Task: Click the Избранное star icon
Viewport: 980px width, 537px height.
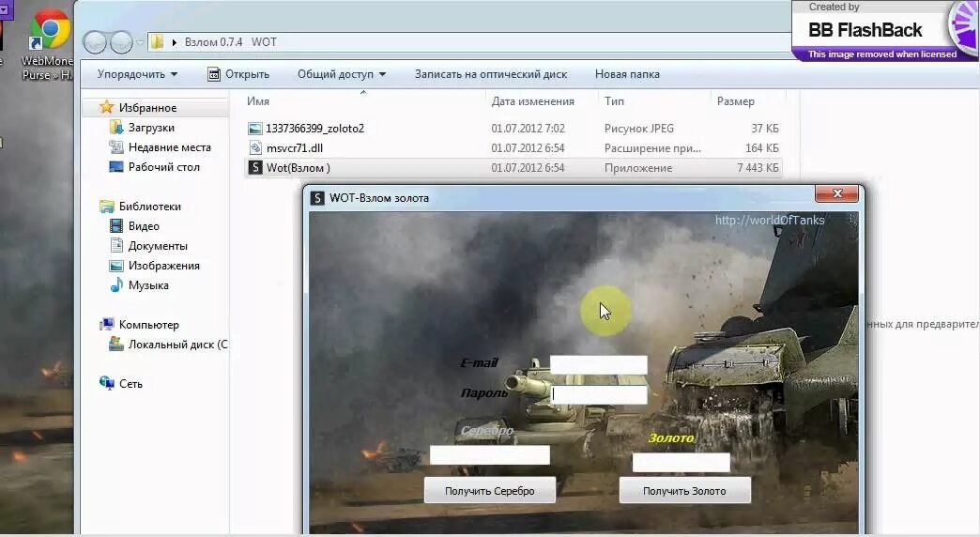Action: (107, 108)
